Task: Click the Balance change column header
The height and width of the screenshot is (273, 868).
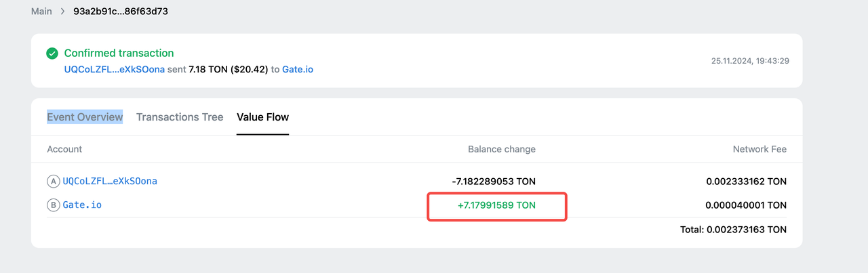Action: coord(501,149)
